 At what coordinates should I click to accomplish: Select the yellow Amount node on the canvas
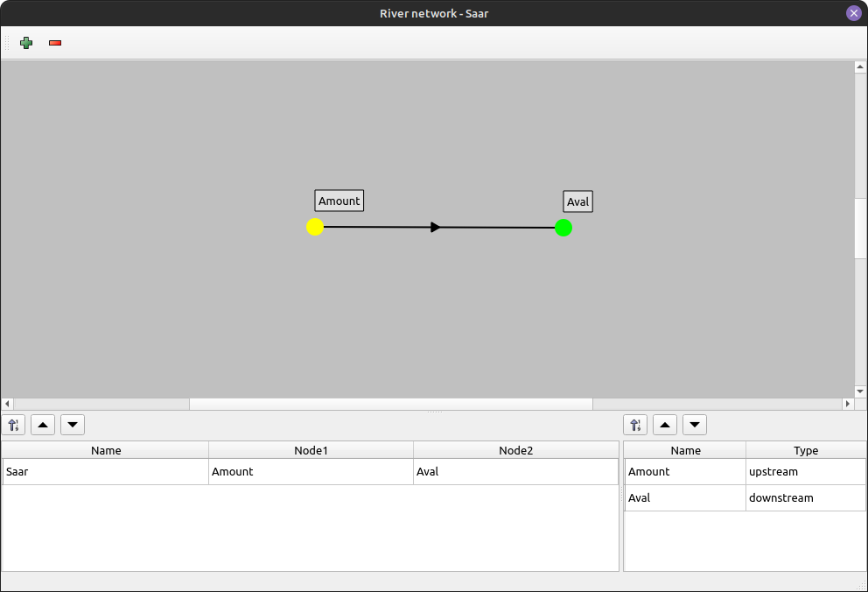click(315, 227)
